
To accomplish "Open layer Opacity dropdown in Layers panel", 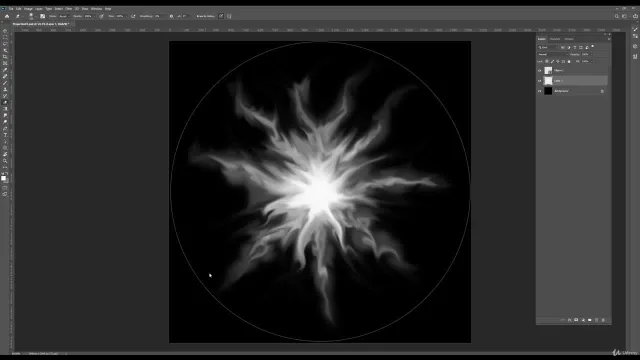I will 591,54.
